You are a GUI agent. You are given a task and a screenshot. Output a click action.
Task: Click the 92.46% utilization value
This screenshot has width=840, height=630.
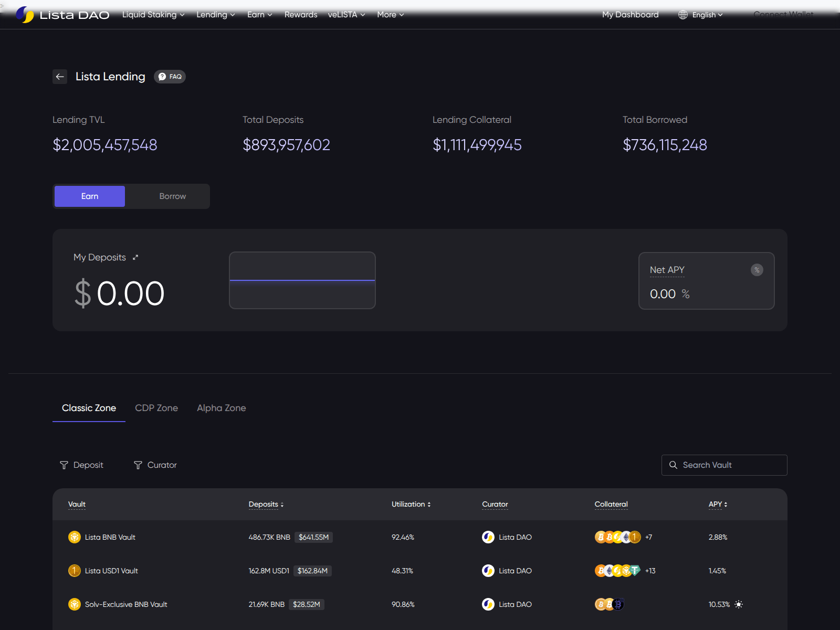[x=403, y=537]
